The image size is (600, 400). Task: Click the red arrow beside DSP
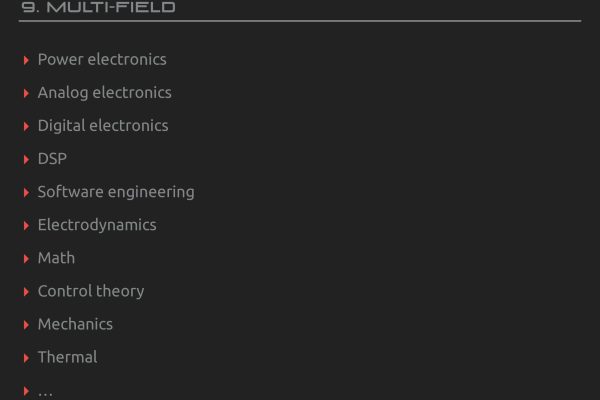pos(26,159)
